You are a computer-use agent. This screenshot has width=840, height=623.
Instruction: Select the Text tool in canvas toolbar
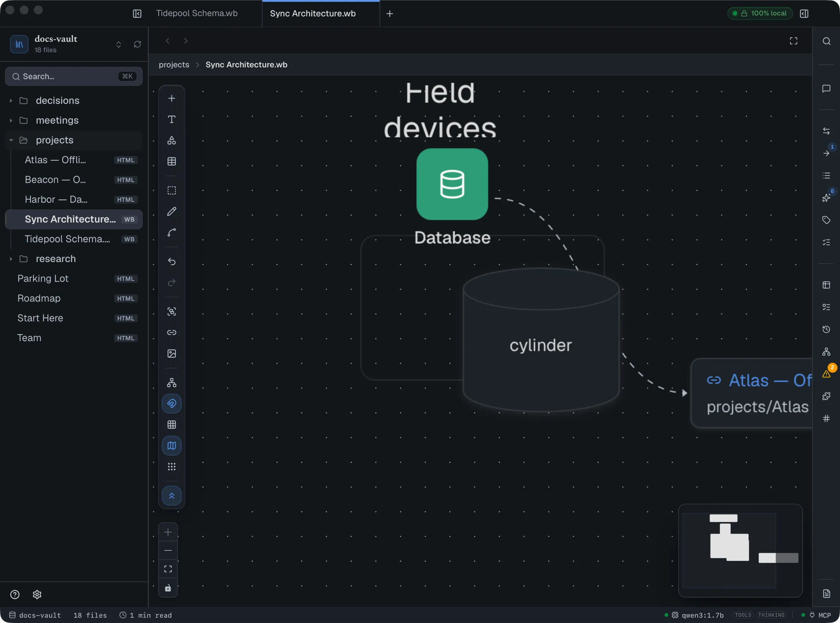pos(171,119)
